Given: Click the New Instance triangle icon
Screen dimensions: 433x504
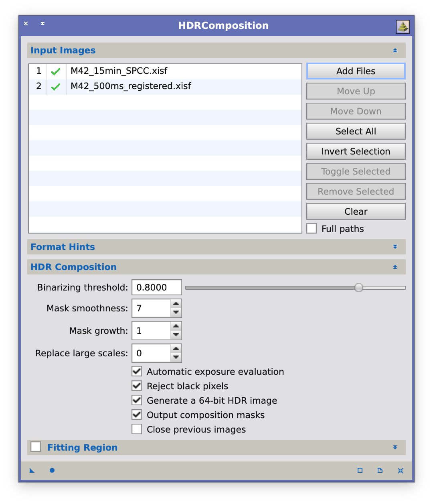Looking at the screenshot, I should pos(32,470).
